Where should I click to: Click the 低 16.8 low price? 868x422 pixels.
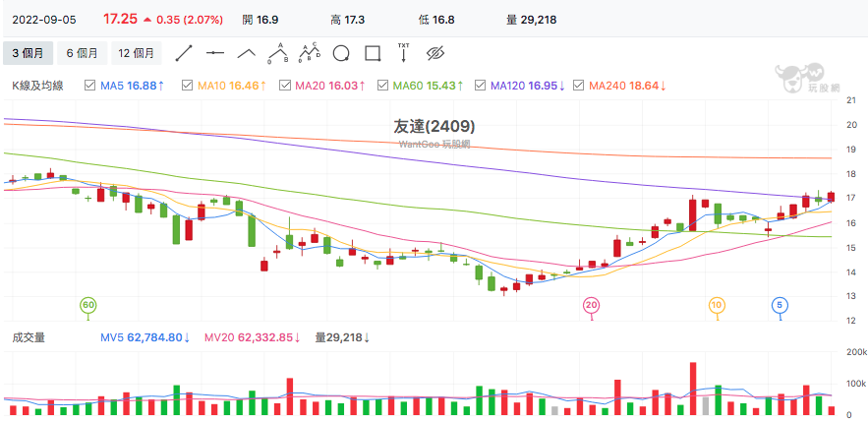coord(436,20)
